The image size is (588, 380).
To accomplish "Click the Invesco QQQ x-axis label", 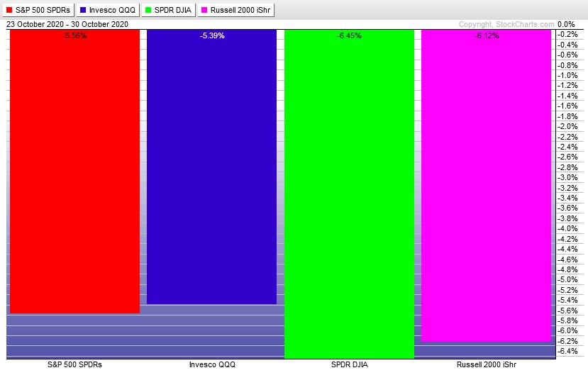I will tap(212, 364).
